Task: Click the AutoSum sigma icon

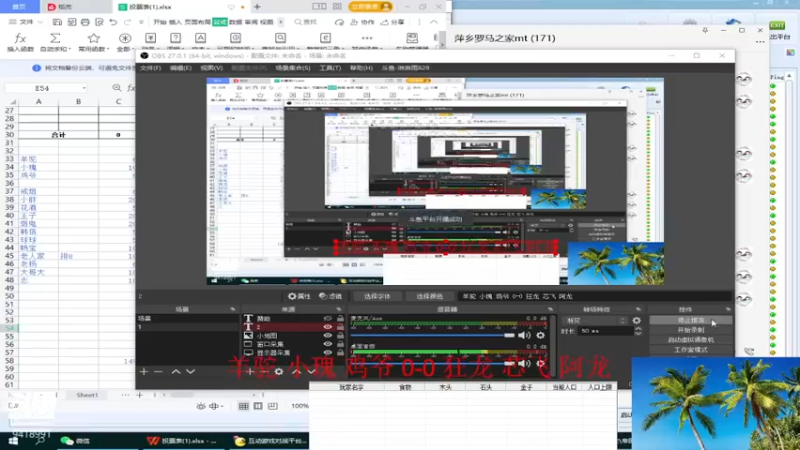Action: click(55, 38)
